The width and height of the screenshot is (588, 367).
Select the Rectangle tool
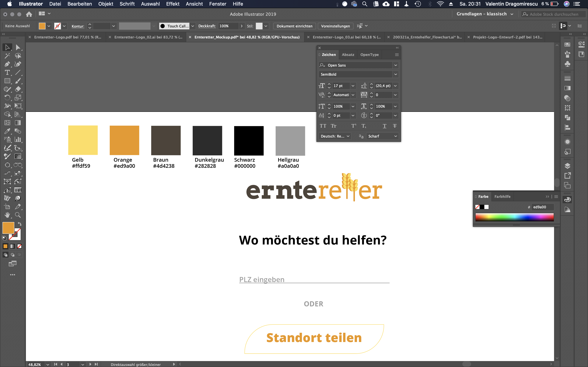(x=7, y=81)
